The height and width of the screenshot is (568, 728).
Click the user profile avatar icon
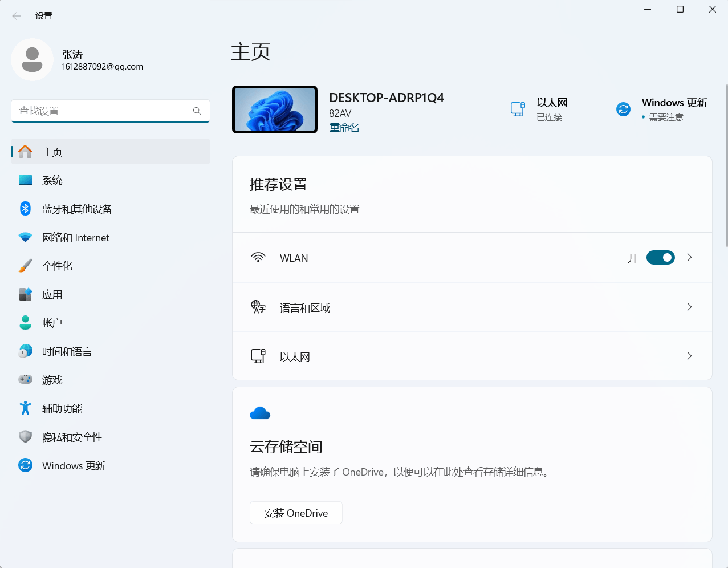pyautogui.click(x=32, y=60)
